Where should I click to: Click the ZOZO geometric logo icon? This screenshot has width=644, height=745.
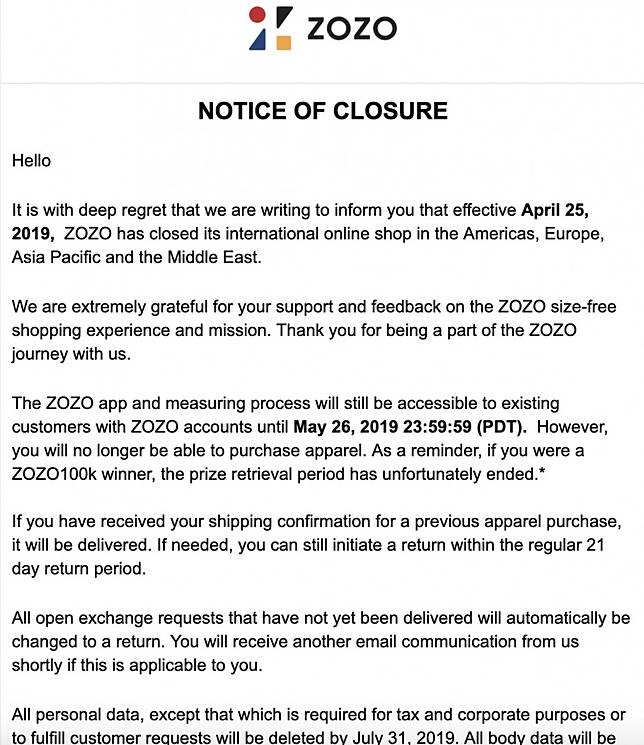[x=270, y=28]
